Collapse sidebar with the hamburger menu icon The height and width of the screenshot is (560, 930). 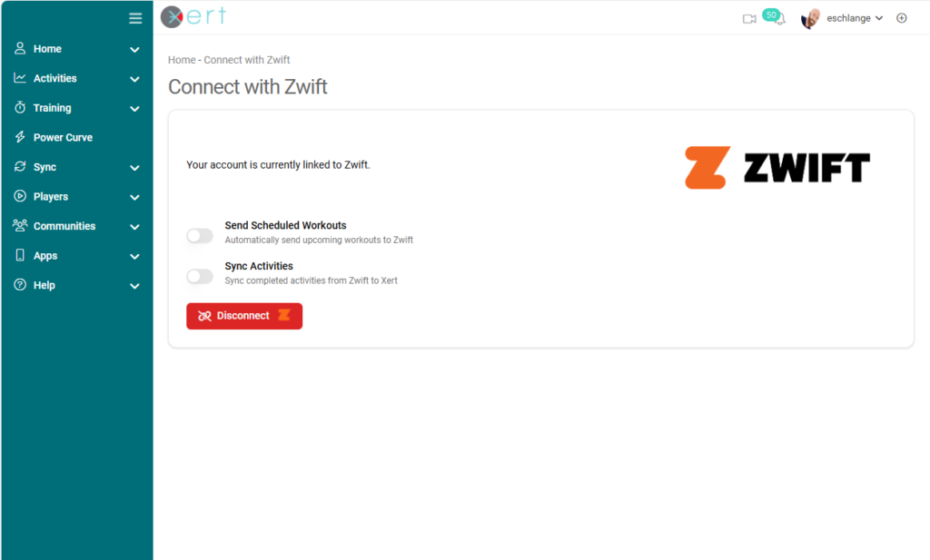click(135, 18)
